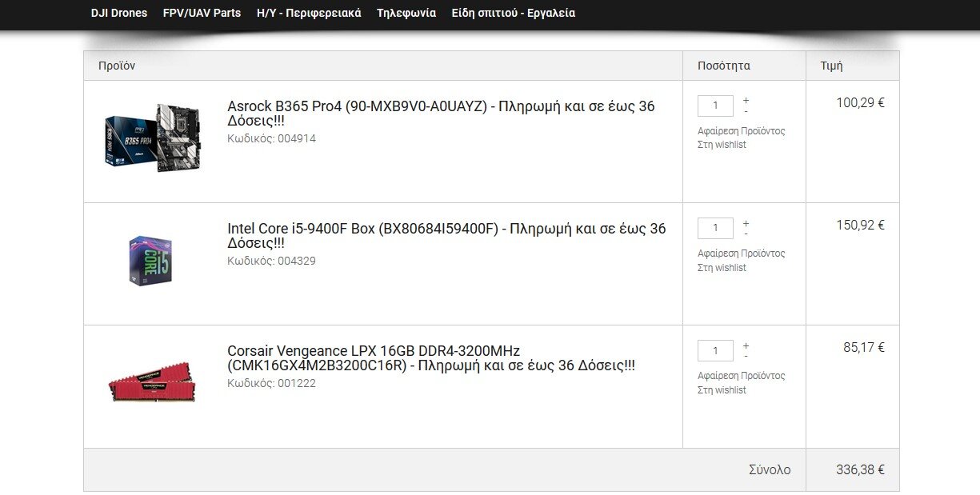The height and width of the screenshot is (495, 980).
Task: Click Αφαίρεση Προϊόντος for Corsair Vengeance
Action: (x=742, y=375)
